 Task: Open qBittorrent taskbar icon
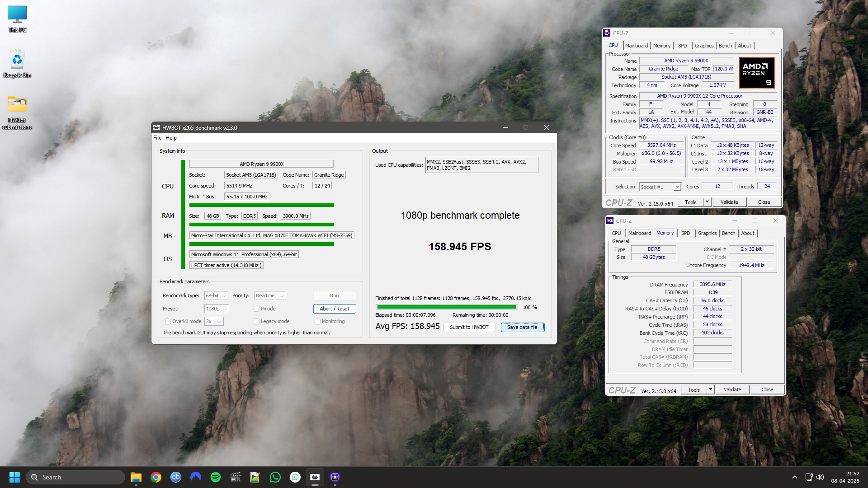176,477
